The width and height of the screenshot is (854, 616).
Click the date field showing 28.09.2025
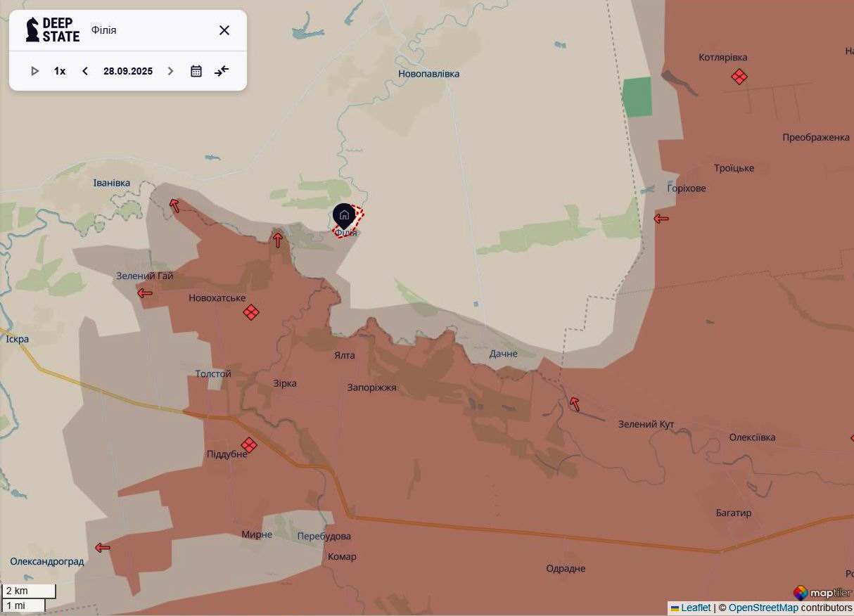coord(127,70)
